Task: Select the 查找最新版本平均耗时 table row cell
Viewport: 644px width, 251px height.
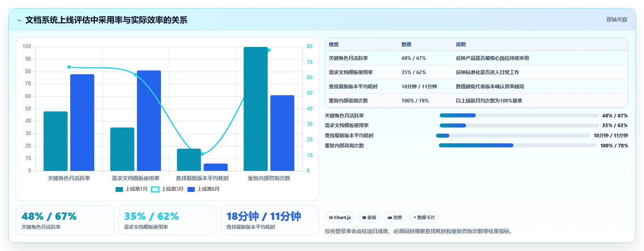Action: tap(353, 87)
